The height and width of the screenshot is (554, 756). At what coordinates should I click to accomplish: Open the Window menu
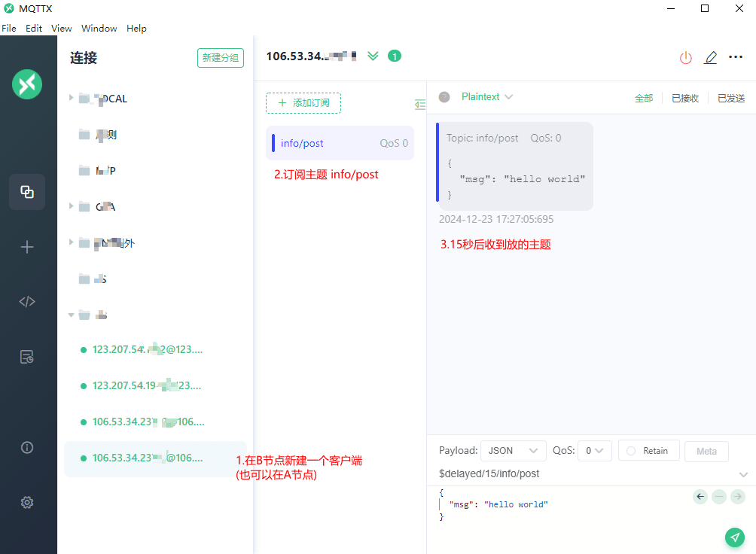click(x=99, y=29)
